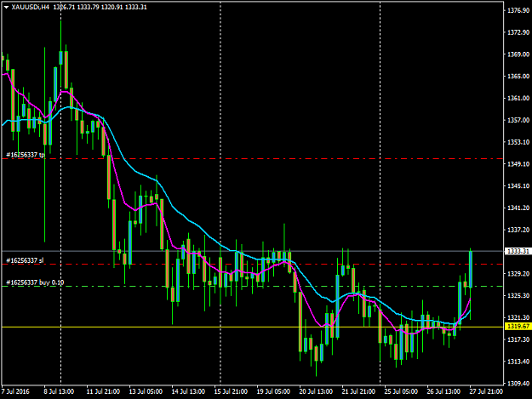
Task: Click the 25 Jul 05:00 time label
Action: 401,391
